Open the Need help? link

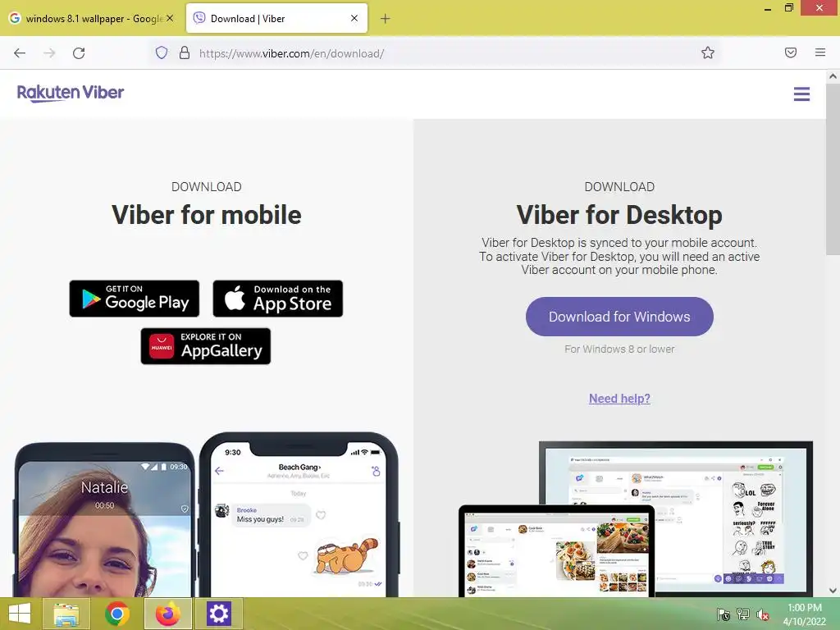[619, 399]
